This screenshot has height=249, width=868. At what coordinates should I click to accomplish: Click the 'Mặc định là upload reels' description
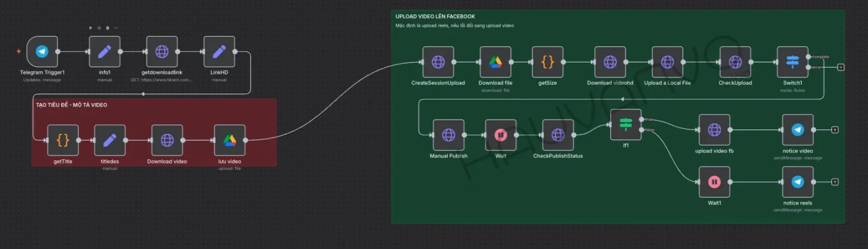454,25
